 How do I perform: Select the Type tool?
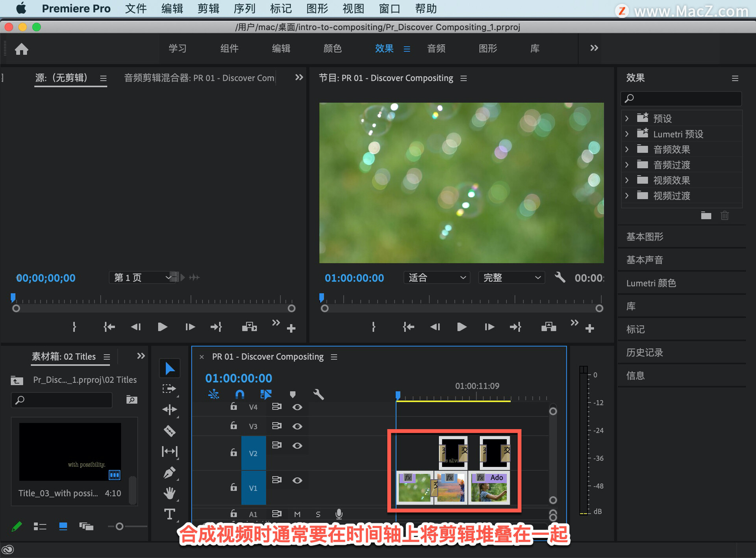coord(170,514)
